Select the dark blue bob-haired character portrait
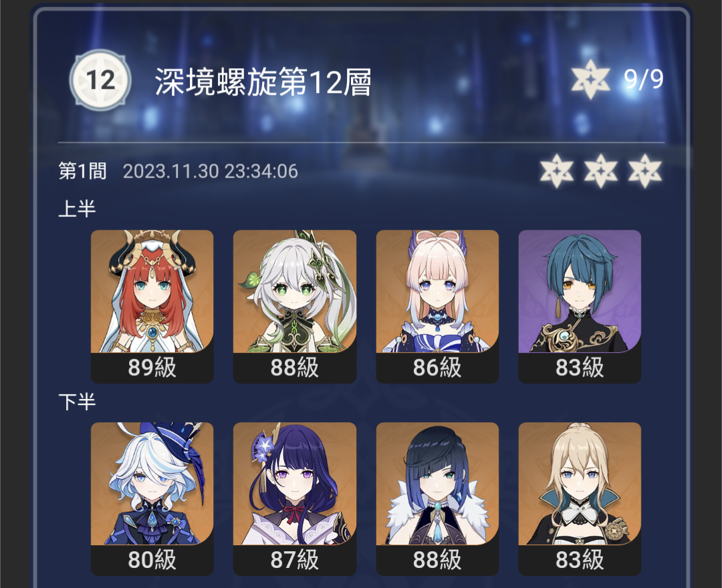Image resolution: width=722 pixels, height=588 pixels. pos(437,484)
